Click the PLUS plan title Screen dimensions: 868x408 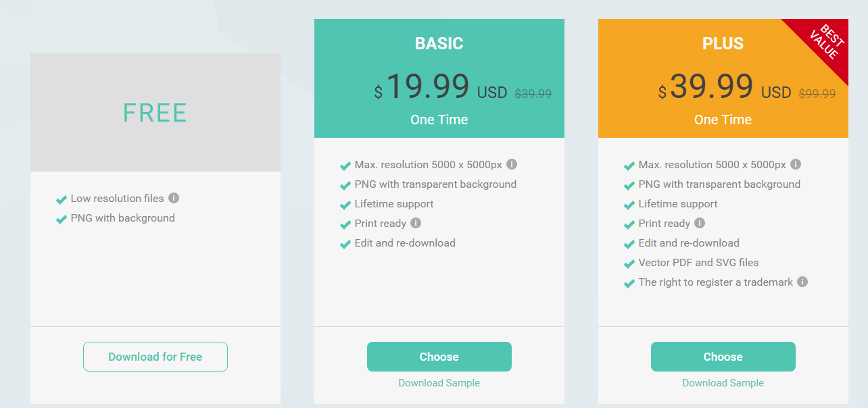[x=723, y=44]
